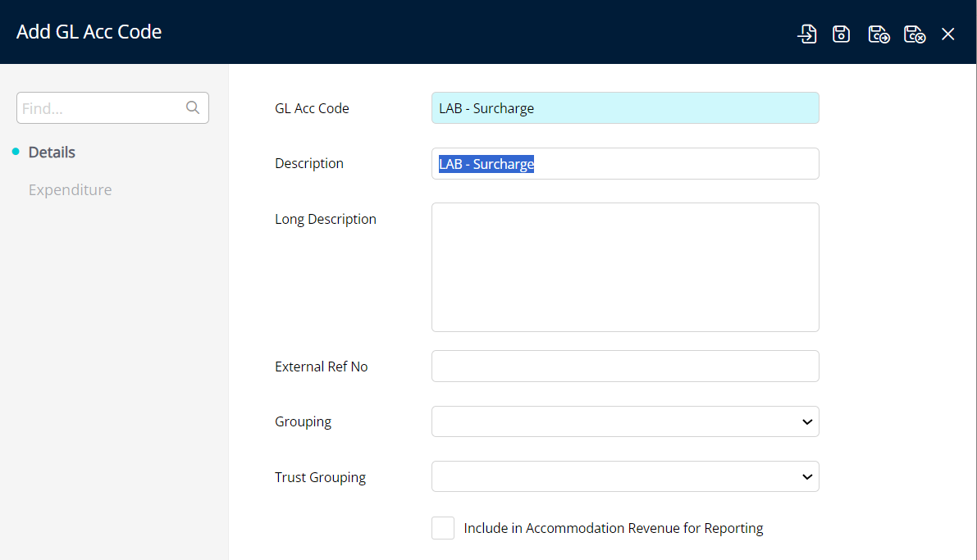
Task: Click the Find search field
Action: point(101,108)
